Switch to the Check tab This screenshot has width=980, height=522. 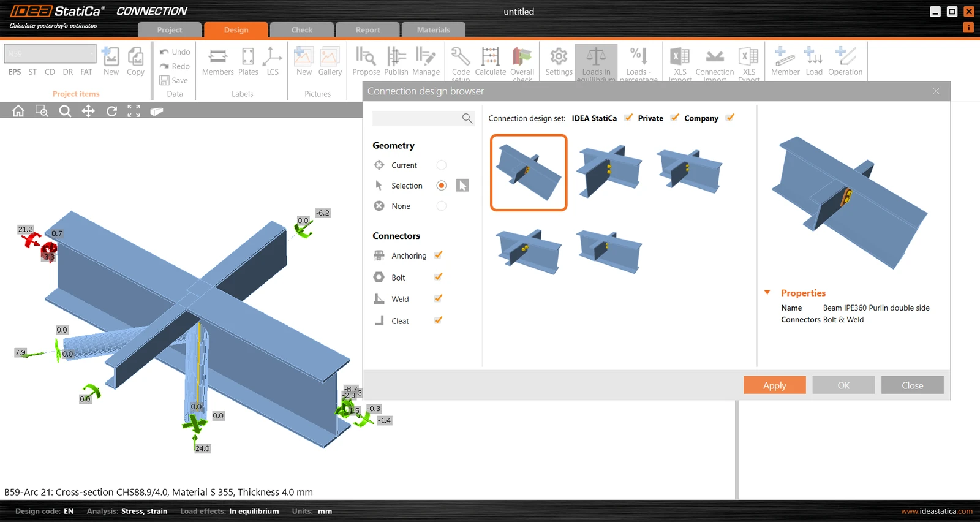302,30
